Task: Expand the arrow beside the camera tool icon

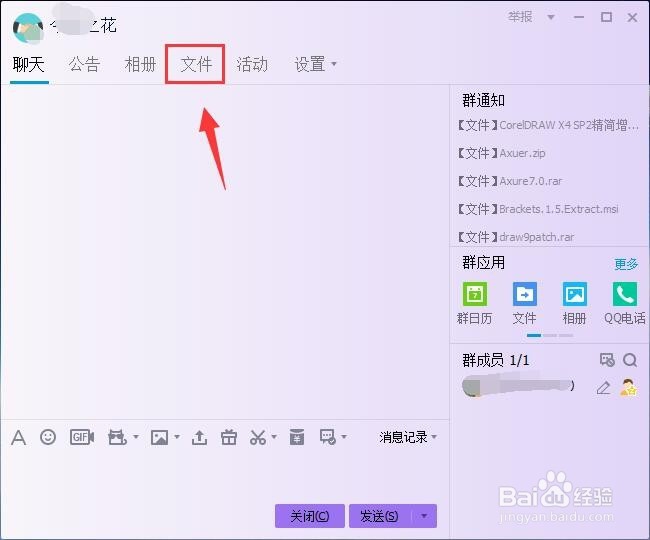Action: pos(136,437)
